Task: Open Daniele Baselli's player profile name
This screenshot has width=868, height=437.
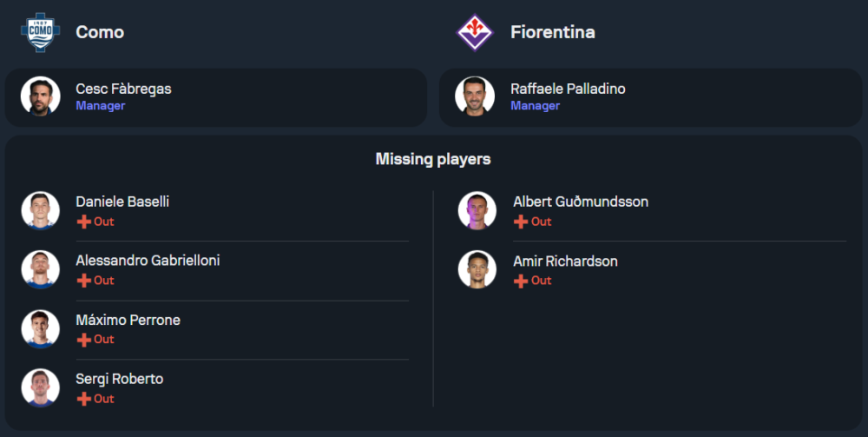Action: point(122,202)
